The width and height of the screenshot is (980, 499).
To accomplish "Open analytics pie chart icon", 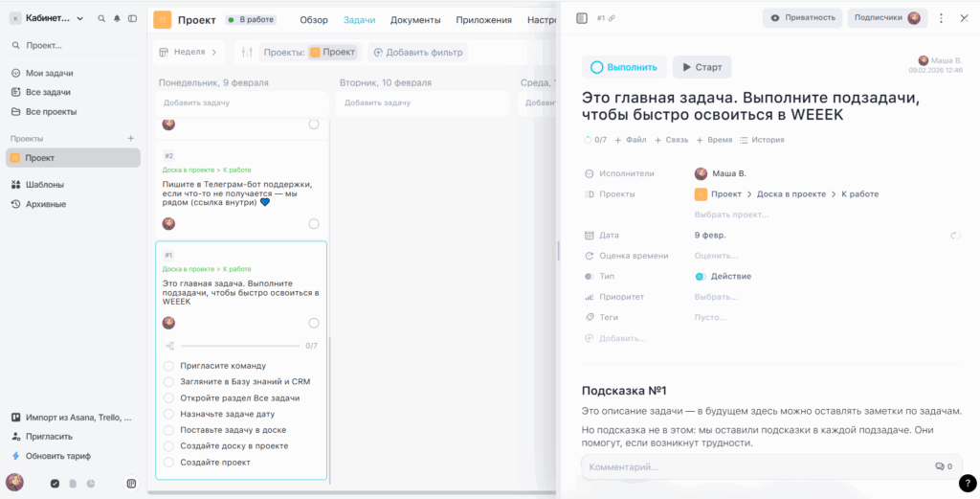I will 91,484.
